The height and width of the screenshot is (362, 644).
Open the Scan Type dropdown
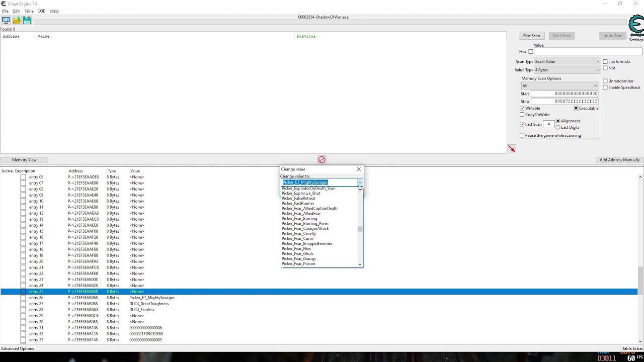(568, 62)
